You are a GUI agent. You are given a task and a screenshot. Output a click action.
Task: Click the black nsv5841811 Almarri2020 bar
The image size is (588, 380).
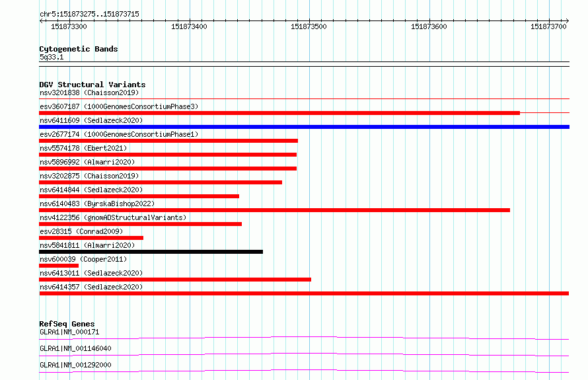point(151,252)
